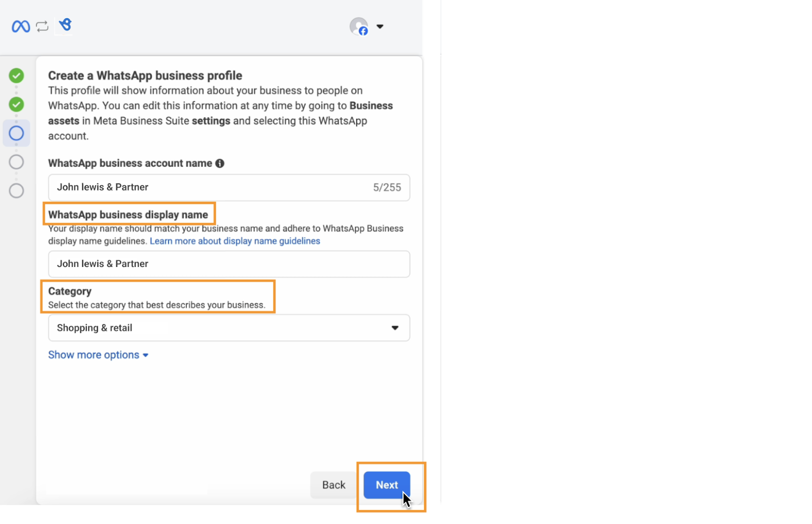This screenshot has width=812, height=524.
Task: Select the current third step circle
Action: pos(16,133)
